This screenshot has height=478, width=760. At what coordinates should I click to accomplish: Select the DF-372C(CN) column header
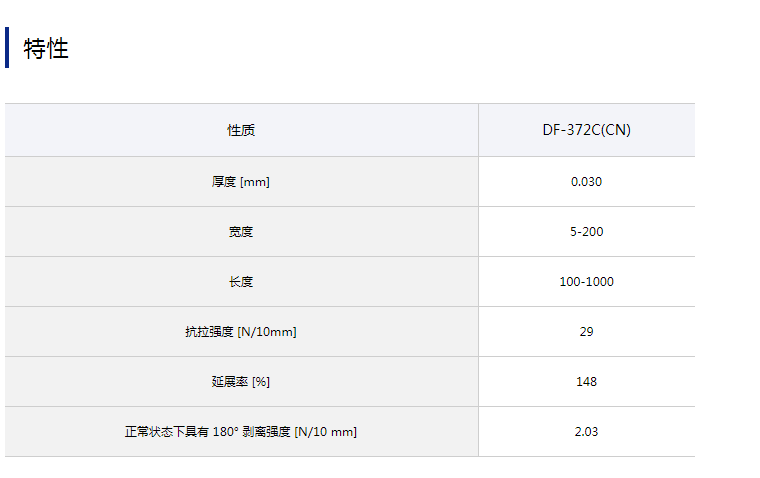pos(586,130)
